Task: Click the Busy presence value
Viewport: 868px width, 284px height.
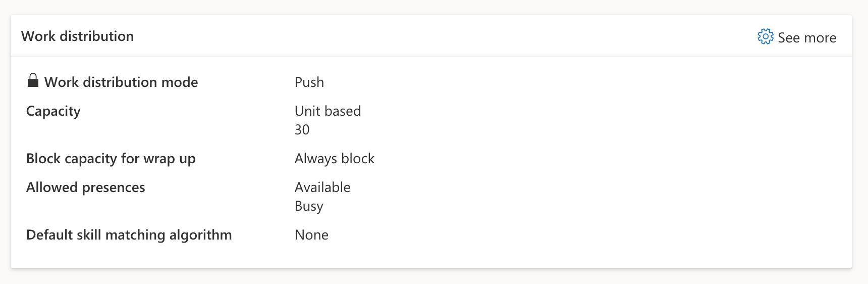Action: (x=308, y=206)
